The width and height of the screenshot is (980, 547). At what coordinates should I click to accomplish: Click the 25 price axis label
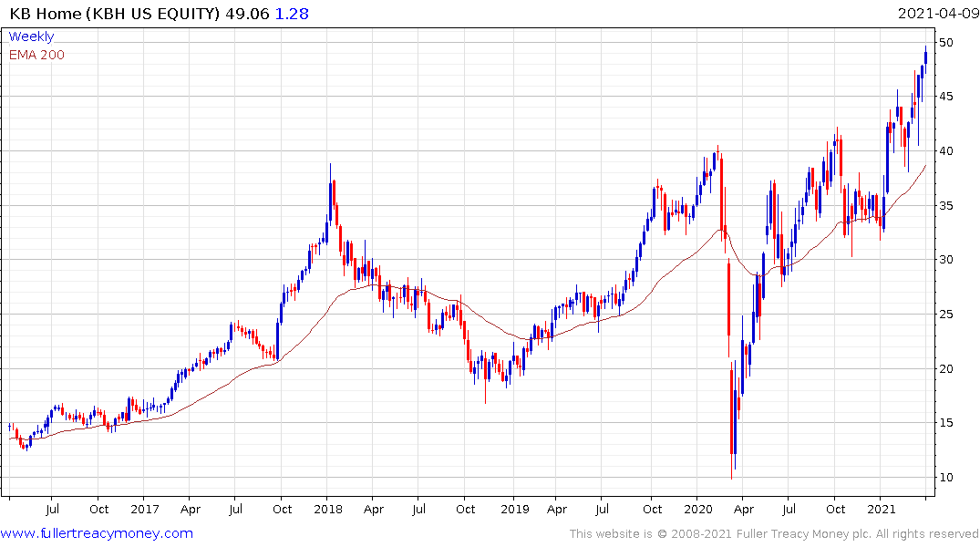click(x=945, y=314)
